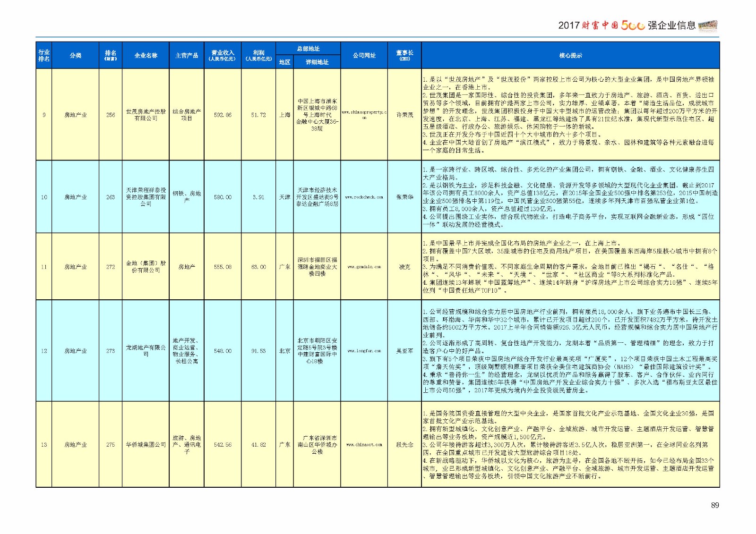Click revenue value 580.00
The height and width of the screenshot is (534, 756).
223,197
